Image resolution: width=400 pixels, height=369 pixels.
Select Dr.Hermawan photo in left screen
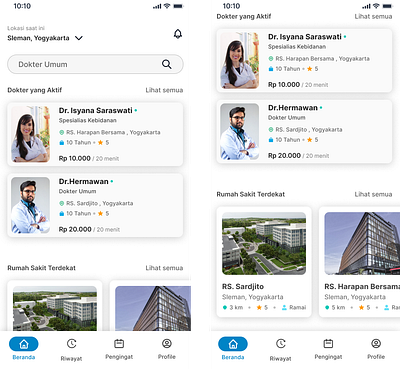coord(30,205)
